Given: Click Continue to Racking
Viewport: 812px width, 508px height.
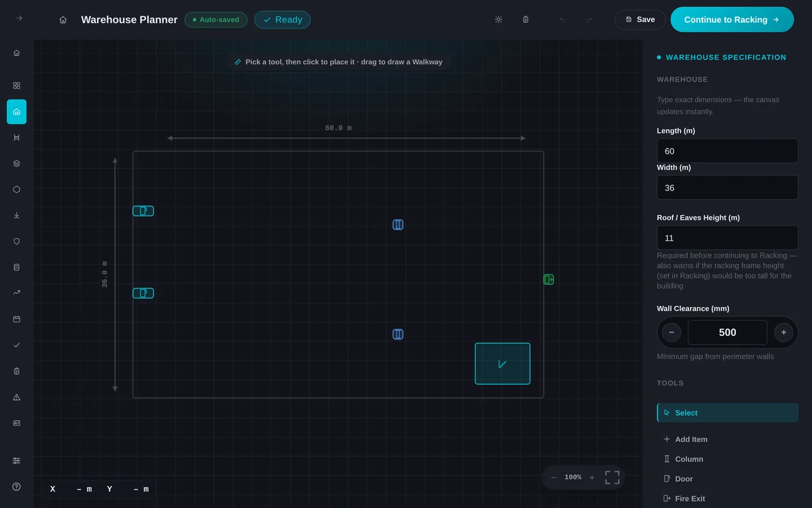Looking at the screenshot, I should tap(732, 20).
